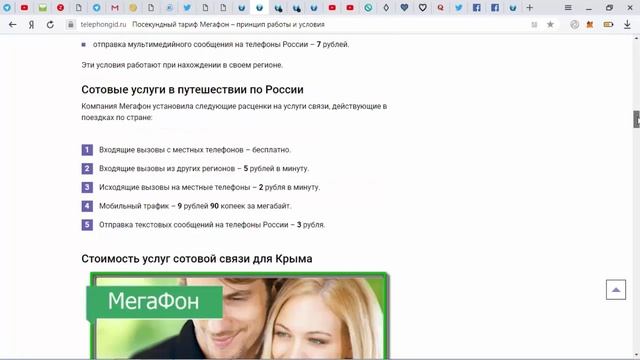Switch to the green envelope mail tab
Image resolution: width=640 pixels, height=360 pixels.
(x=42, y=7)
